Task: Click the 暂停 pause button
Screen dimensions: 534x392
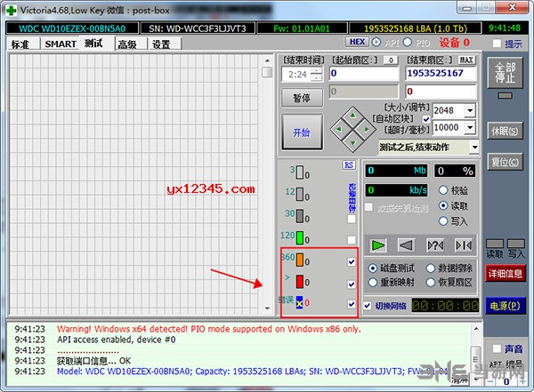Action: click(x=302, y=98)
